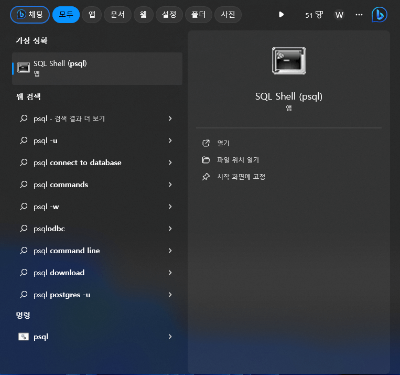The image size is (400, 375).
Task: Select web suggestion 'psqlodbc'
Action: coord(97,229)
